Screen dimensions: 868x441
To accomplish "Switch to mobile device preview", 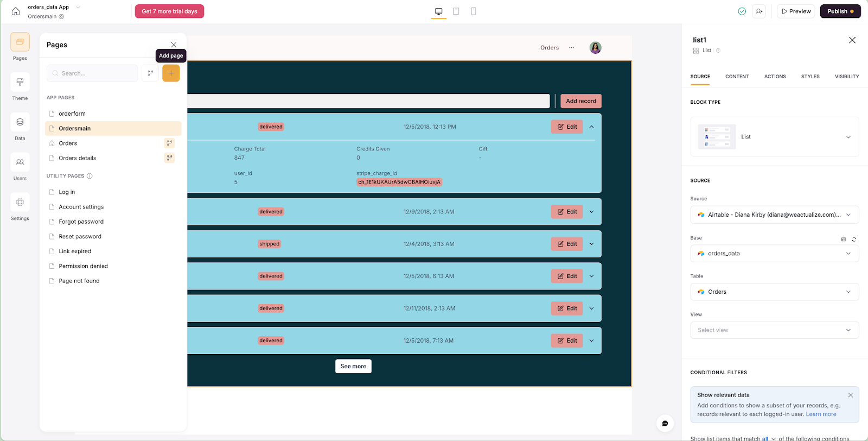I will click(474, 11).
